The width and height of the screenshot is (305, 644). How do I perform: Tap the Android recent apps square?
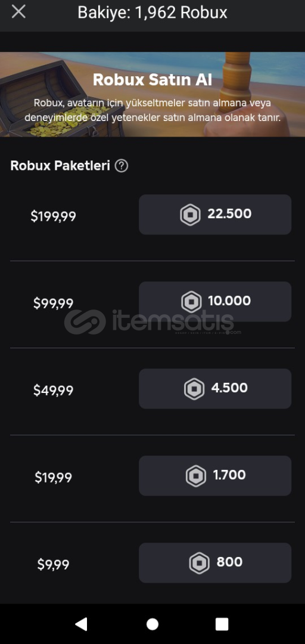222,624
